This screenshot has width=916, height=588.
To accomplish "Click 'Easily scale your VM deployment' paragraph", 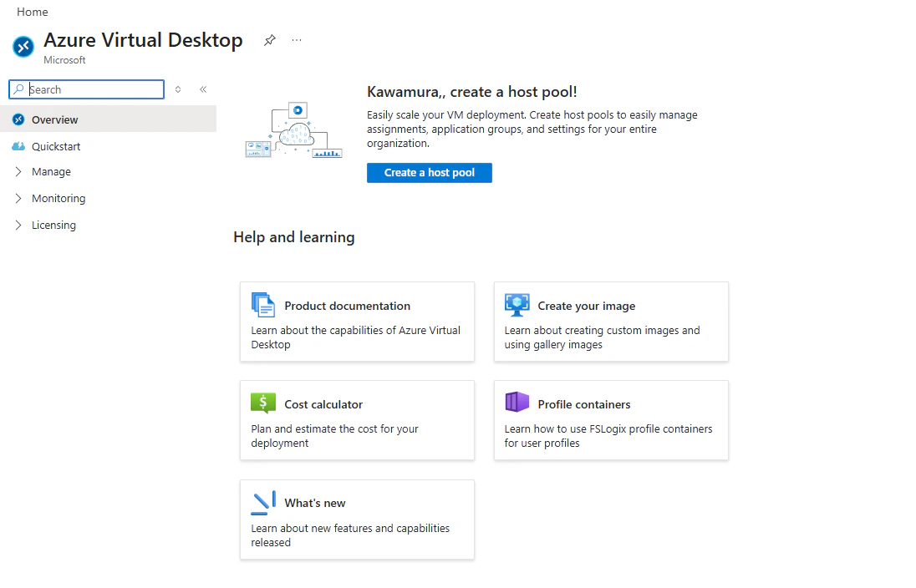I will pyautogui.click(x=532, y=129).
